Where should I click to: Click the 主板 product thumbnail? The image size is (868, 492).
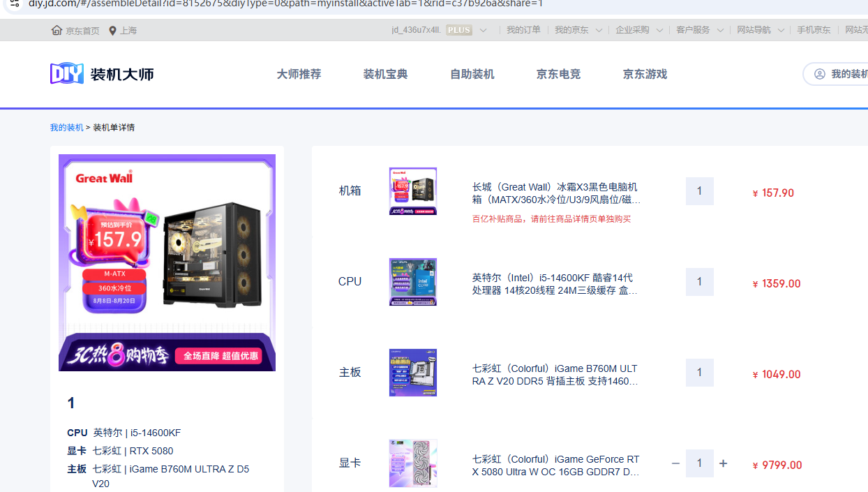click(413, 373)
